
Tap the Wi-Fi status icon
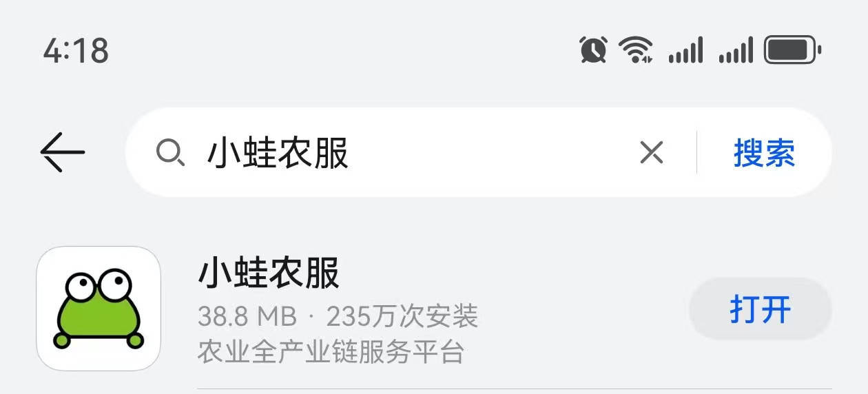(635, 50)
